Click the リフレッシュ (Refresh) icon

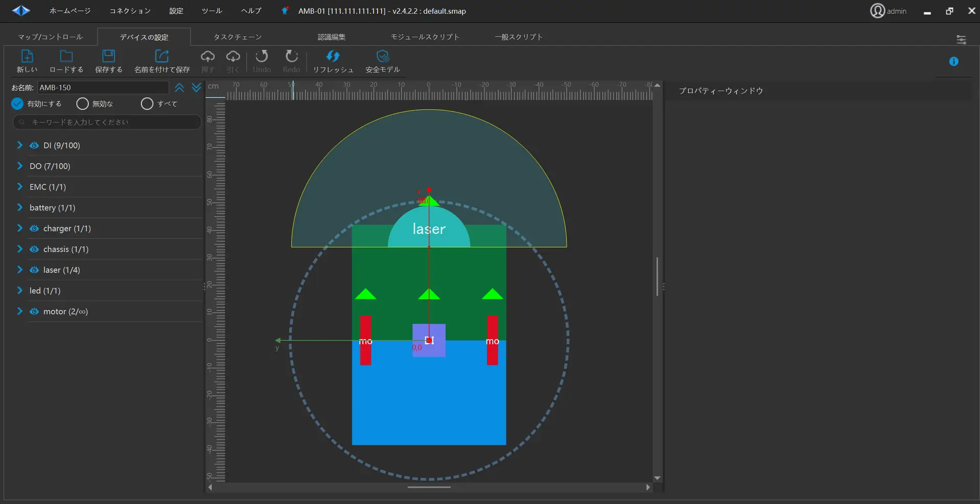coord(333,56)
